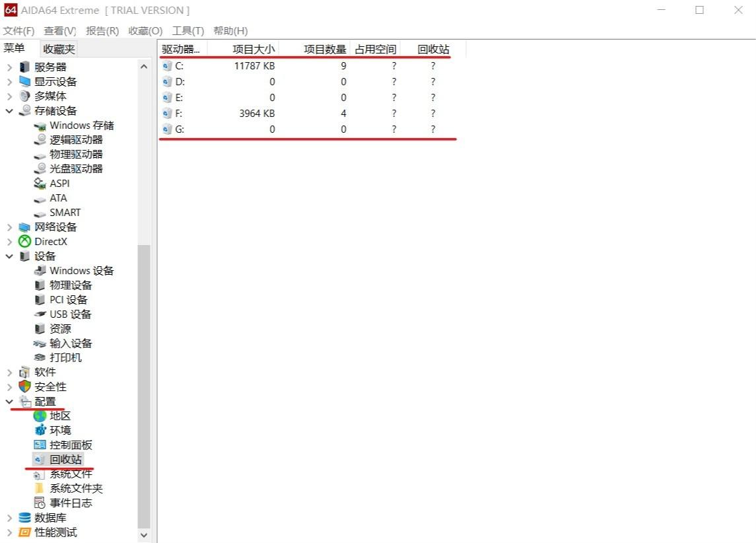Open the 报告(R) menu
This screenshot has height=543, width=756.
(102, 31)
